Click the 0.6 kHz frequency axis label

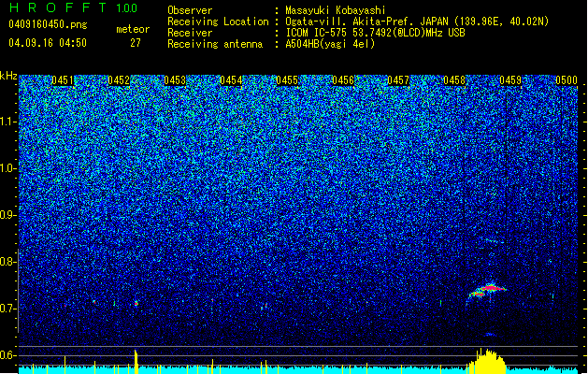click(x=7, y=355)
